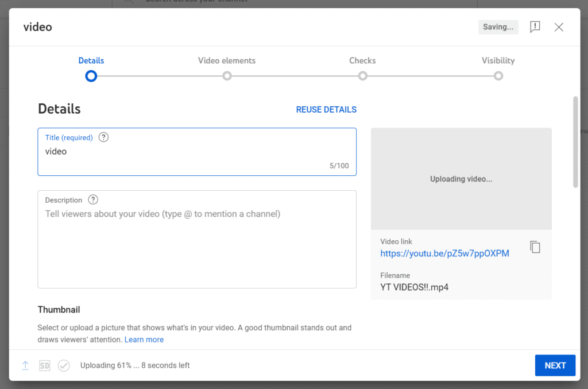
Task: Focus the Description text area
Action: point(197,240)
